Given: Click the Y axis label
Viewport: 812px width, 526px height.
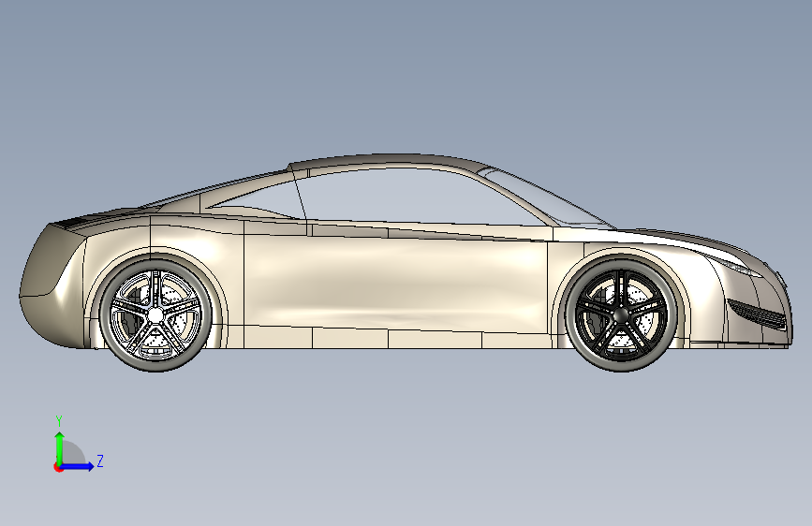Looking at the screenshot, I should tap(59, 421).
